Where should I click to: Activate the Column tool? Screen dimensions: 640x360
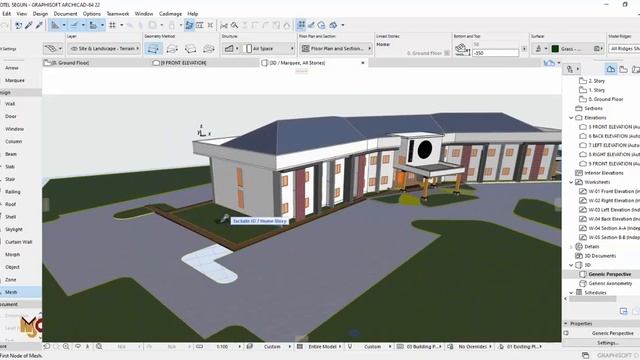pyautogui.click(x=13, y=142)
